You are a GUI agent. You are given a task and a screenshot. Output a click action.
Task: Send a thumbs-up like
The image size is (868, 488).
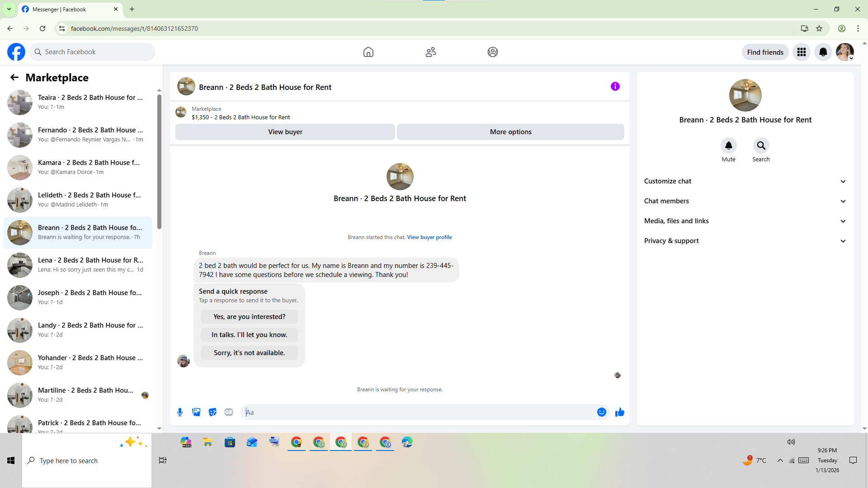[620, 412]
